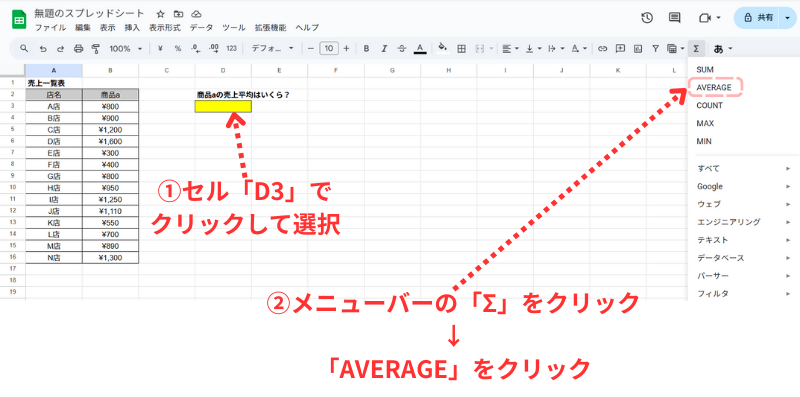Choose AVERAGE from the functions list
Viewport: 800px width, 397px height.
[x=714, y=87]
